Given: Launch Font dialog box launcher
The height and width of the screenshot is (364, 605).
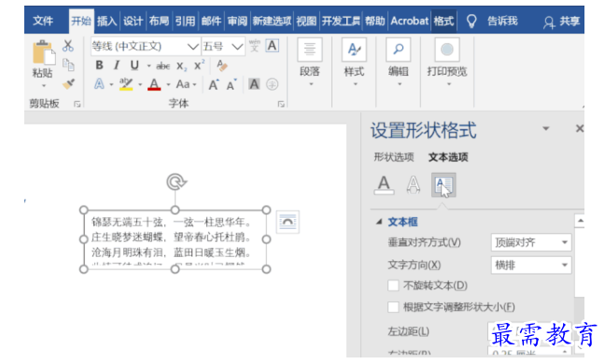Looking at the screenshot, I should click(x=281, y=105).
